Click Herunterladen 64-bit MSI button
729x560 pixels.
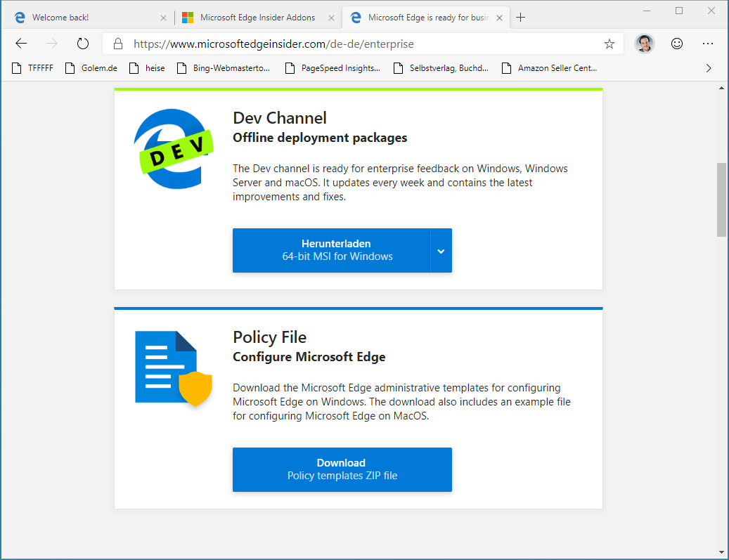[331, 250]
